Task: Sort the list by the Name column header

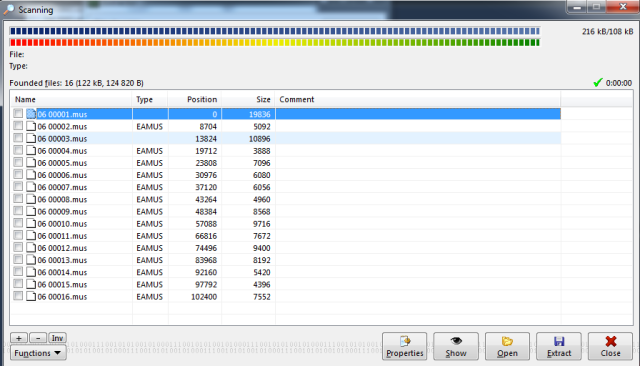Action: (x=71, y=100)
